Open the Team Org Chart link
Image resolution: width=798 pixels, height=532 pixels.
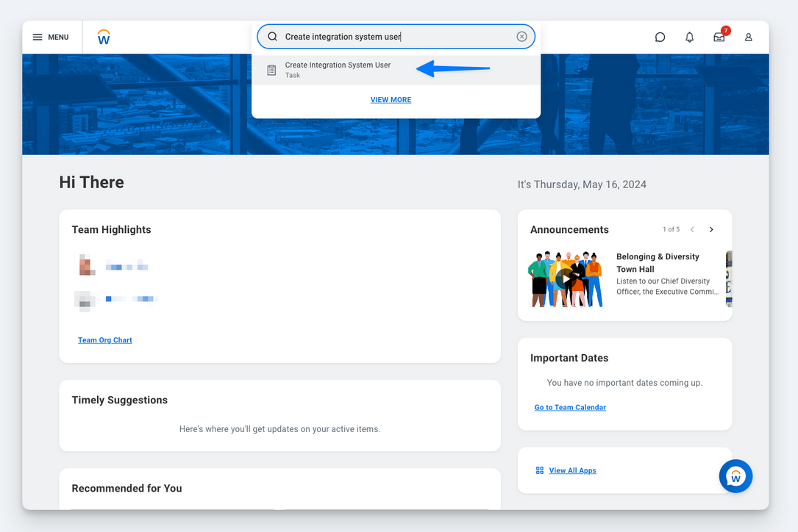(105, 340)
